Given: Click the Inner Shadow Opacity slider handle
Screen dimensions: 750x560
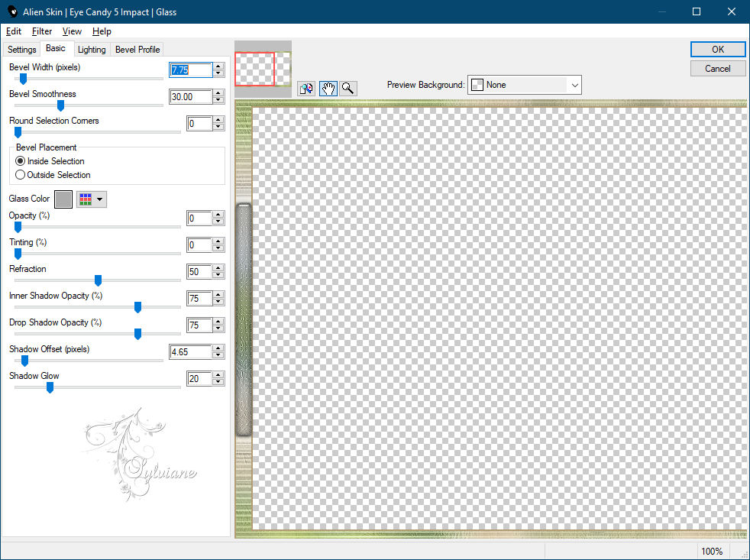Looking at the screenshot, I should (x=137, y=307).
